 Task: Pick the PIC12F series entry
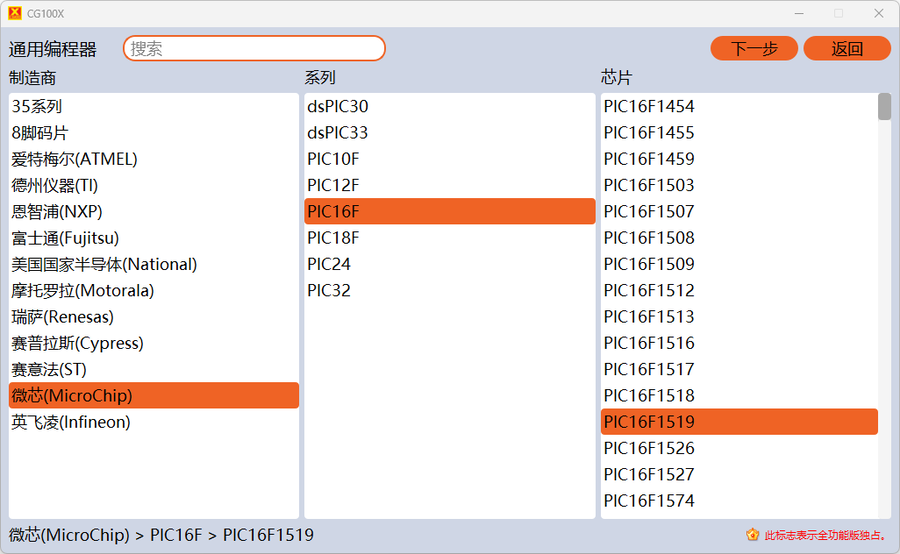tap(333, 185)
